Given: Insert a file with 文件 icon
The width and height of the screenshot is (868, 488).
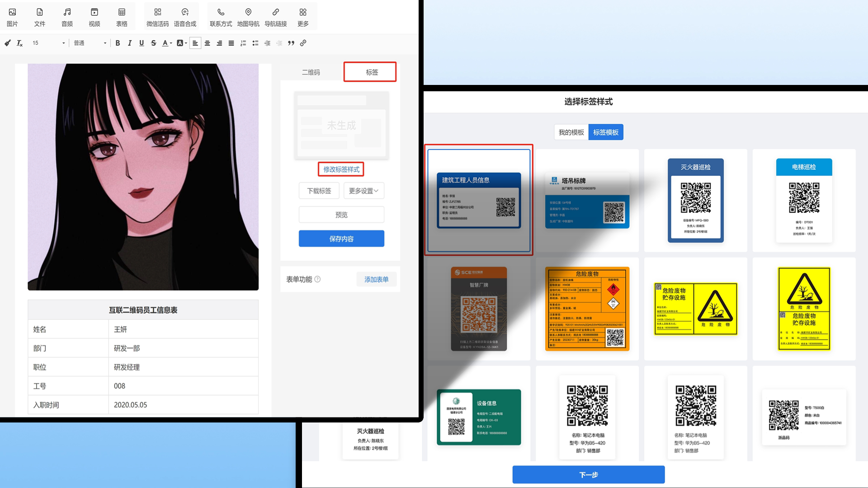Looking at the screenshot, I should click(x=40, y=17).
